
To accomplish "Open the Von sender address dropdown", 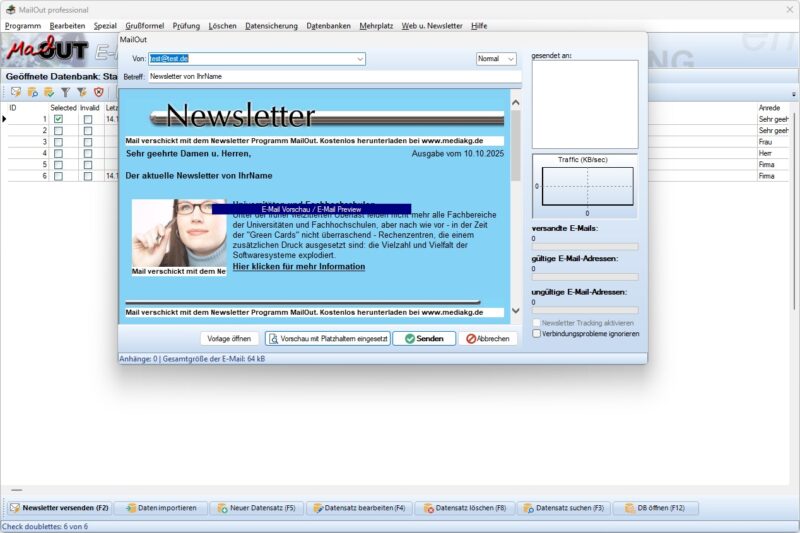I will (x=360, y=59).
